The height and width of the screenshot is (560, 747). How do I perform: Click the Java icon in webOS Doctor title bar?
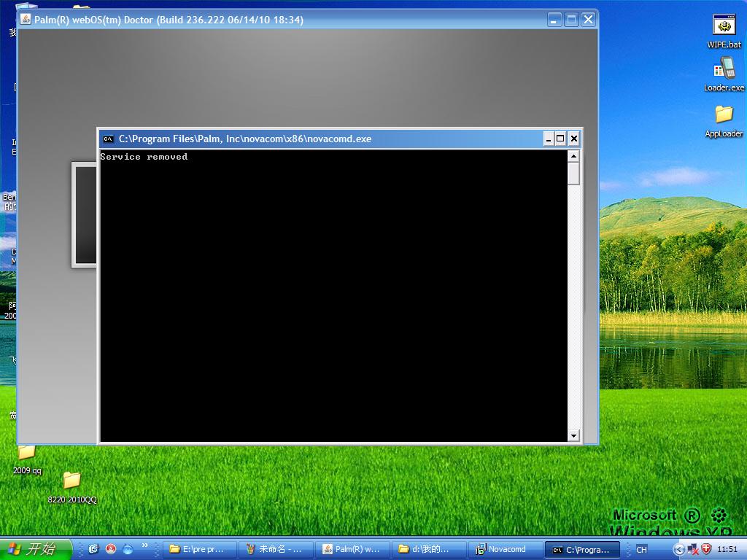point(26,20)
